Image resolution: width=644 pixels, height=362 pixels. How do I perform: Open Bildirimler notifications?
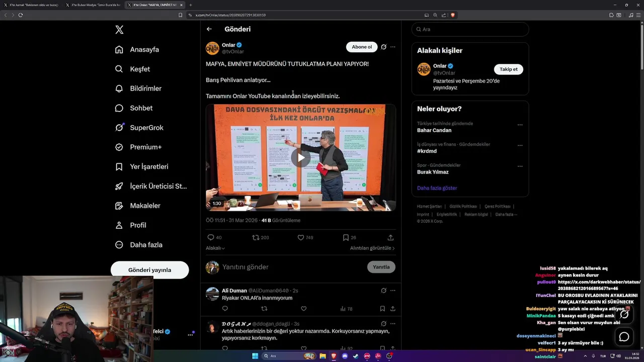[138, 88]
